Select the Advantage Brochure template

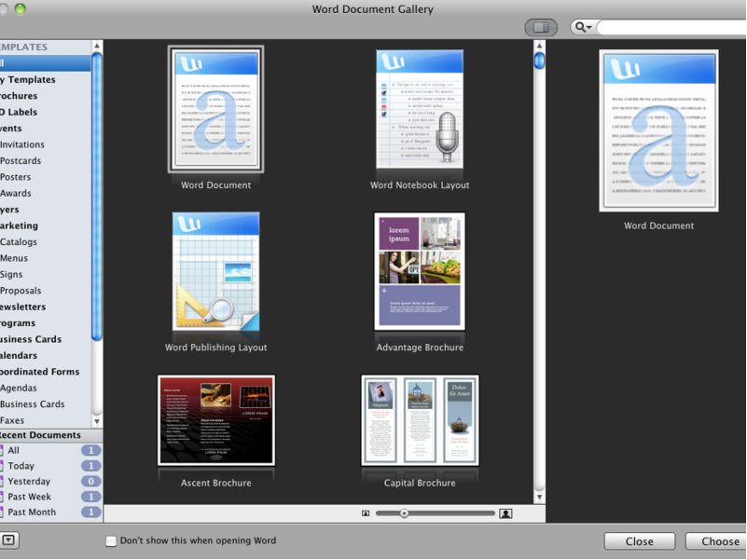pos(420,271)
